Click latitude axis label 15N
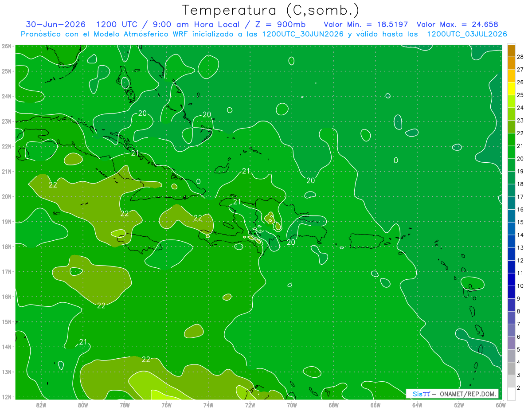This screenshot has height=411, width=532. point(6,321)
